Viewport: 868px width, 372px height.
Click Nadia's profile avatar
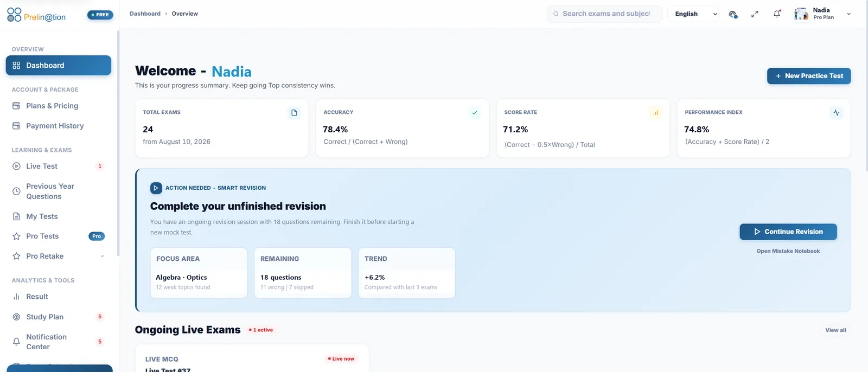pos(801,14)
